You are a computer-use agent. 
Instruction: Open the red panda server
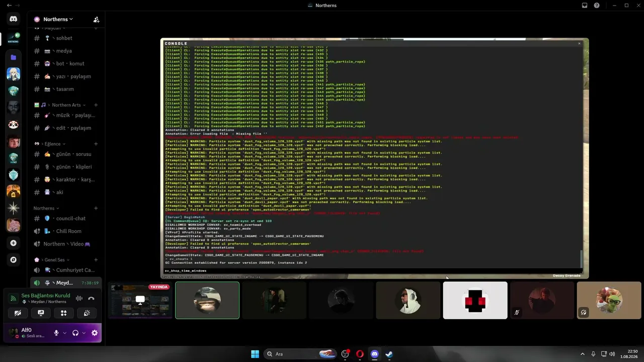pos(14,124)
